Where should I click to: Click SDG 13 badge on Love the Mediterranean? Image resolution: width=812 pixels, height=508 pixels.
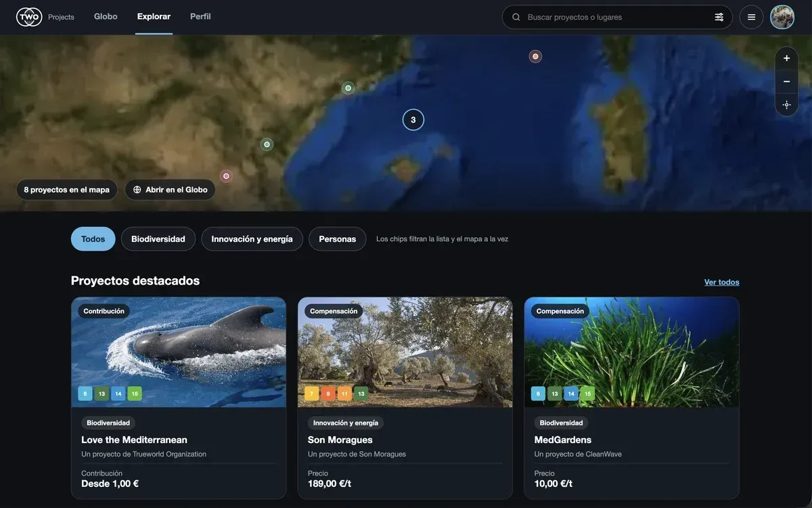(x=101, y=394)
